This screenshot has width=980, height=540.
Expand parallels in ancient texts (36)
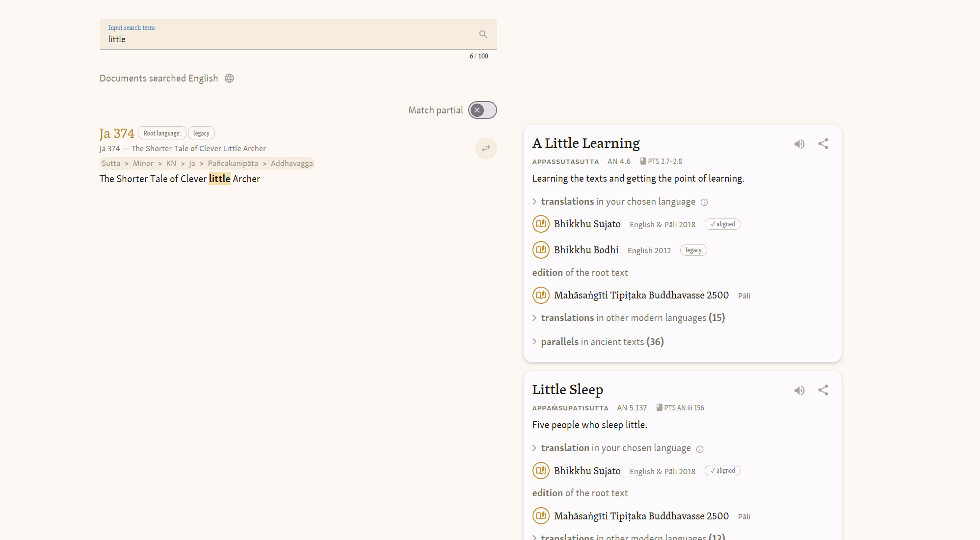coord(602,342)
